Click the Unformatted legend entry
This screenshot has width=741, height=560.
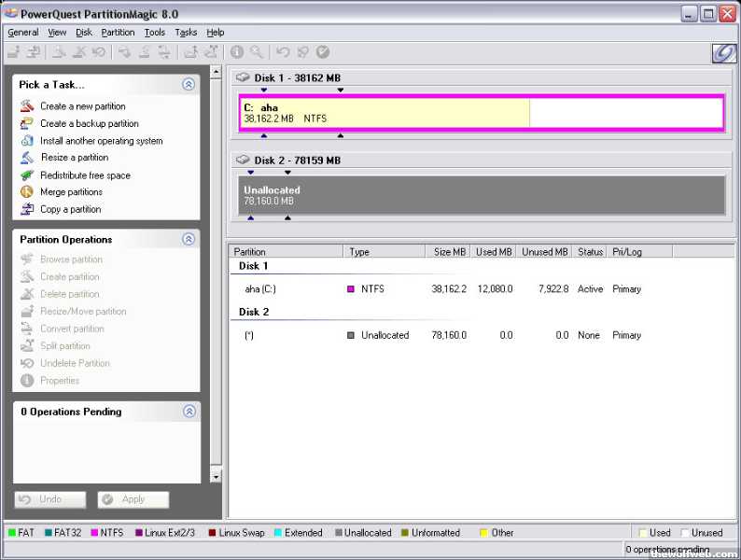point(430,533)
